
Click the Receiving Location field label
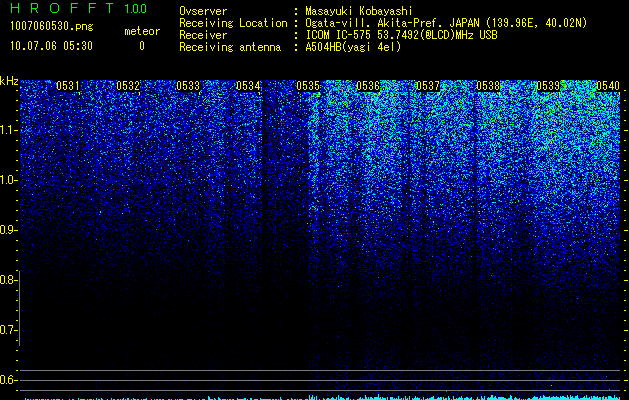233,23
